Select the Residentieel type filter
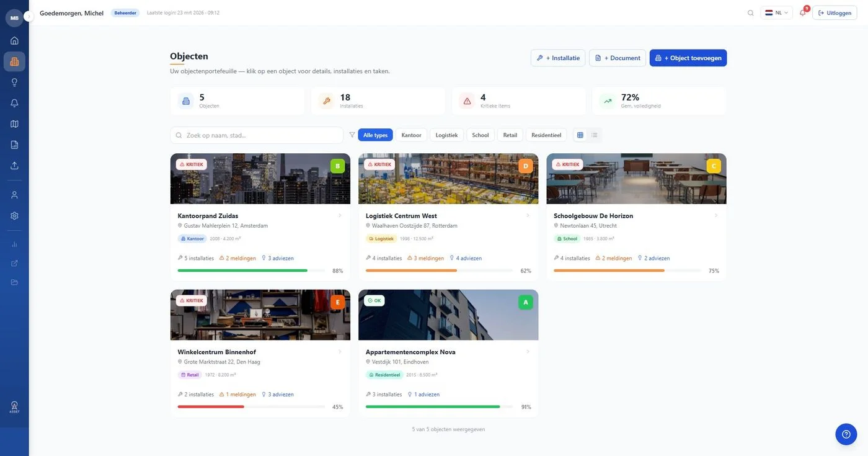 (546, 135)
